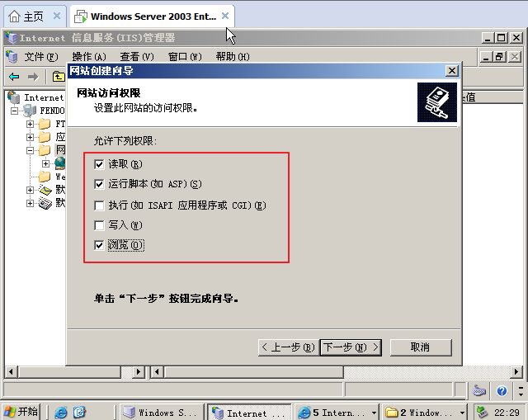Click the keyboard icon in the status bar

[x=478, y=390]
